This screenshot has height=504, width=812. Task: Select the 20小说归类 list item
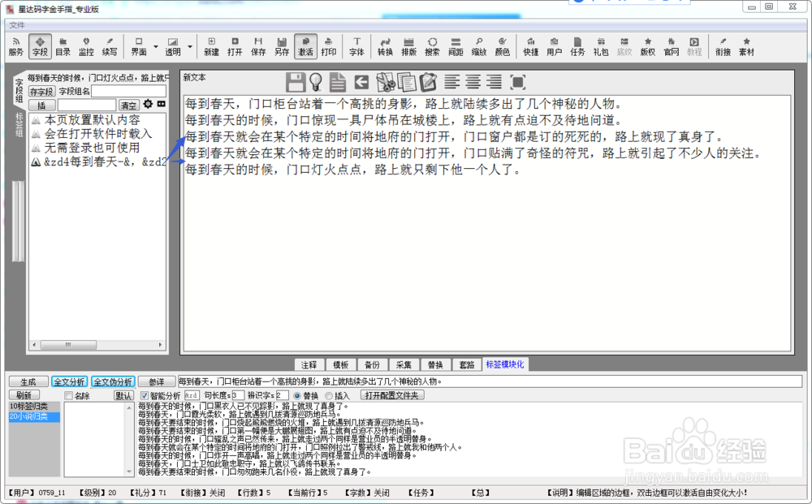pos(34,416)
